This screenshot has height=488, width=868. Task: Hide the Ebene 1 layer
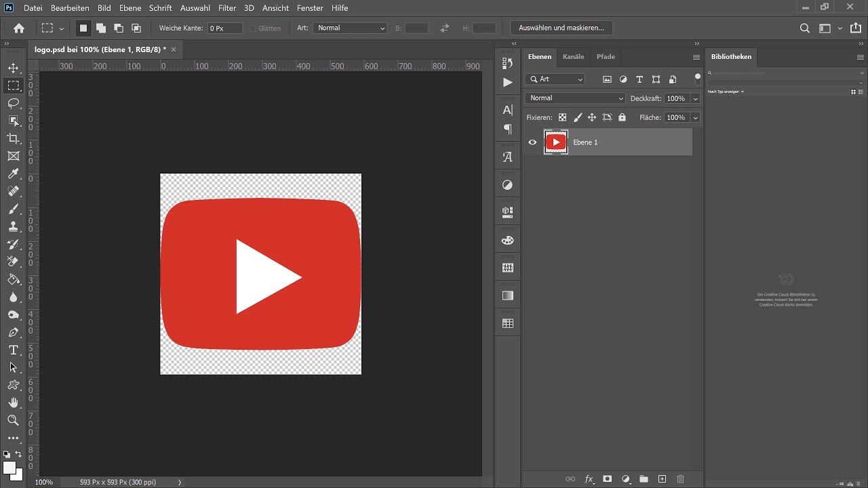532,142
